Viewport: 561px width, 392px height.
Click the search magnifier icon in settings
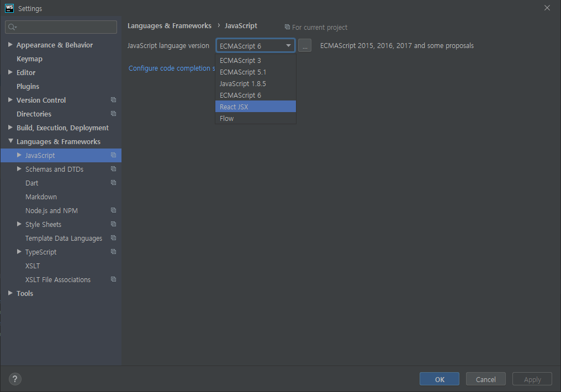[x=12, y=27]
